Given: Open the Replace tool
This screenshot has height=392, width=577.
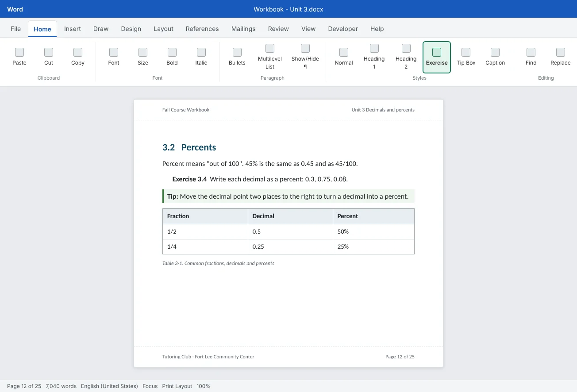Looking at the screenshot, I should coord(561,57).
